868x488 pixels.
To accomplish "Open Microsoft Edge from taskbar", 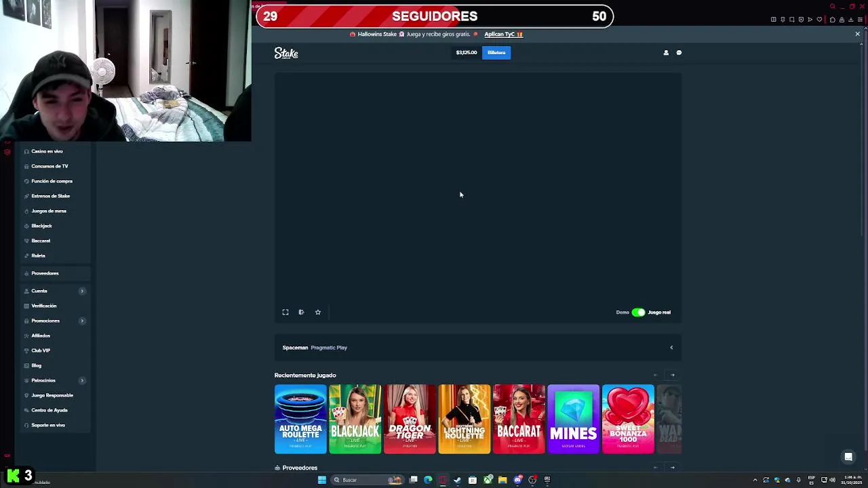I will pos(428,480).
